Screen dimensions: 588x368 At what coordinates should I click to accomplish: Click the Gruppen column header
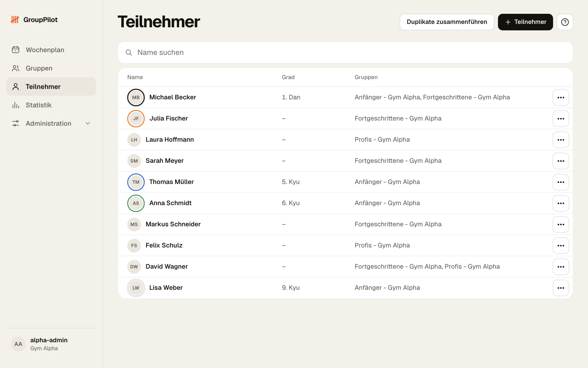[x=366, y=77]
